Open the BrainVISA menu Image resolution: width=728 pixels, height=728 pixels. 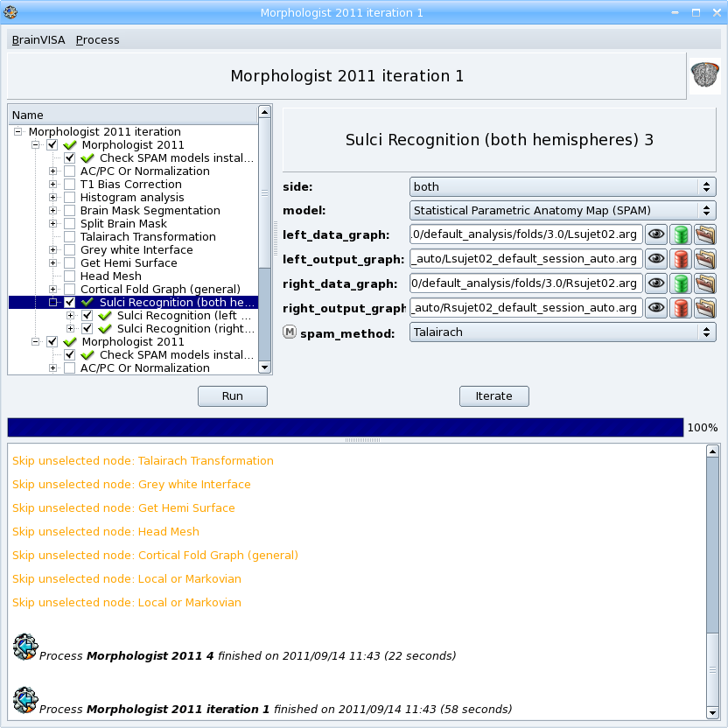(x=38, y=39)
